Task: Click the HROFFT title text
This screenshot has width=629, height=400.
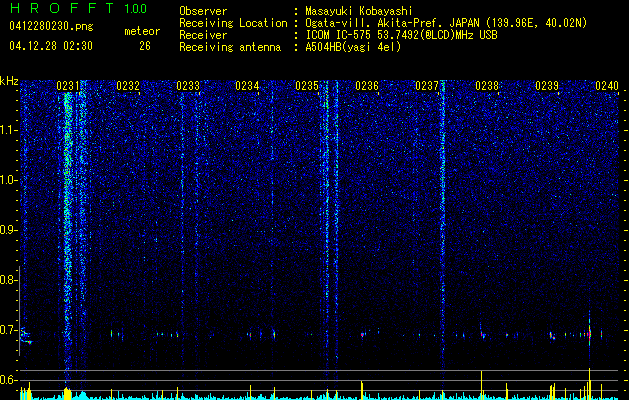Action: tap(62, 8)
